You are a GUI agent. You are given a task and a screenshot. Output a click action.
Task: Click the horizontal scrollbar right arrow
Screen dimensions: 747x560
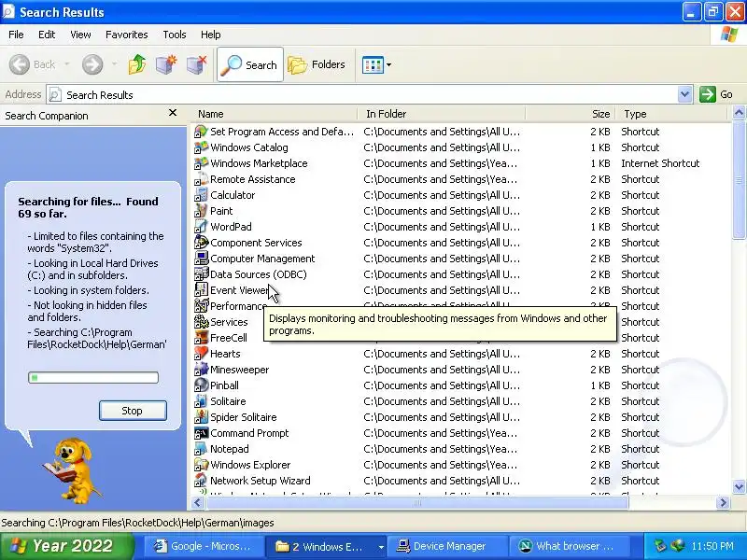click(724, 502)
